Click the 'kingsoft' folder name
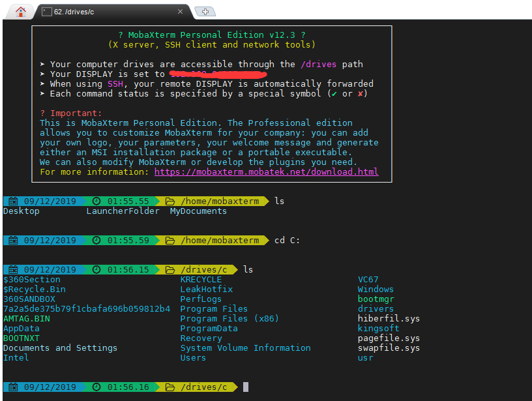 (378, 329)
